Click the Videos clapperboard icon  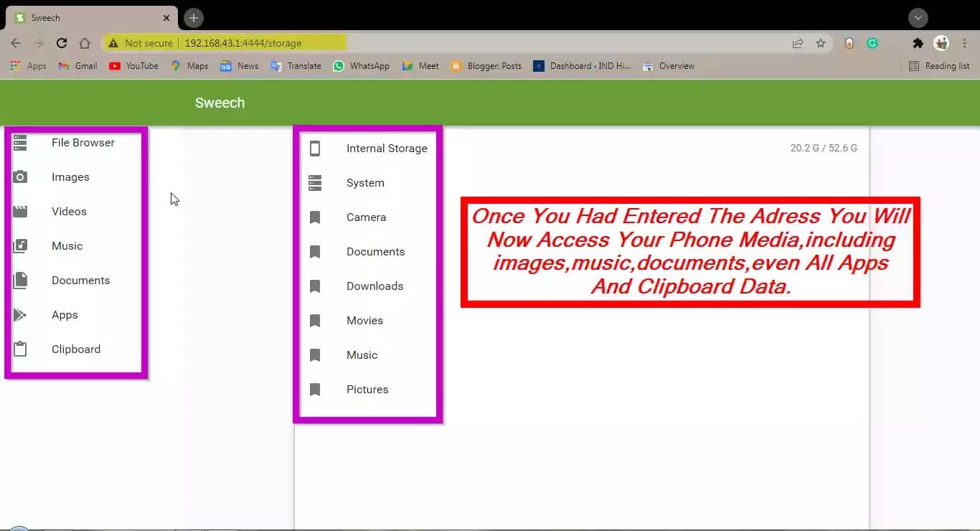(x=20, y=212)
